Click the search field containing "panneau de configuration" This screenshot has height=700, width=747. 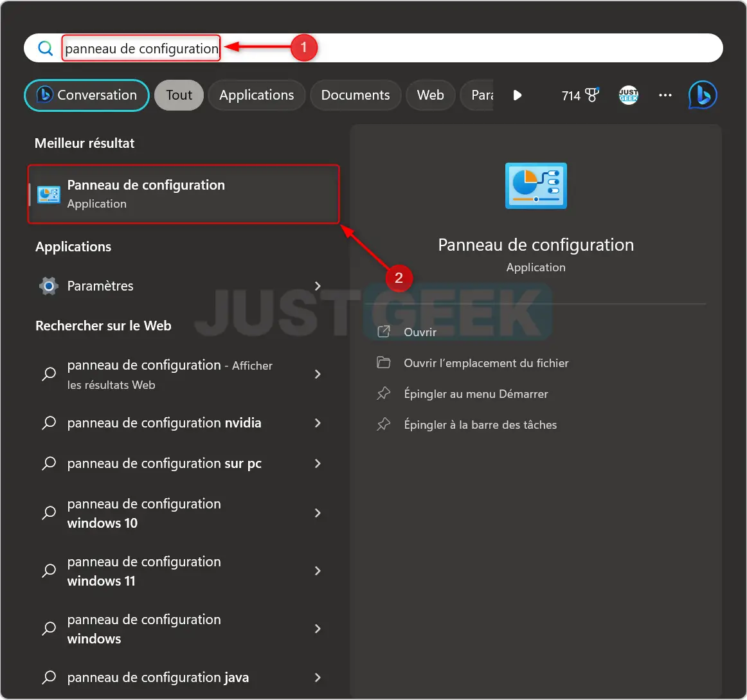pos(373,48)
